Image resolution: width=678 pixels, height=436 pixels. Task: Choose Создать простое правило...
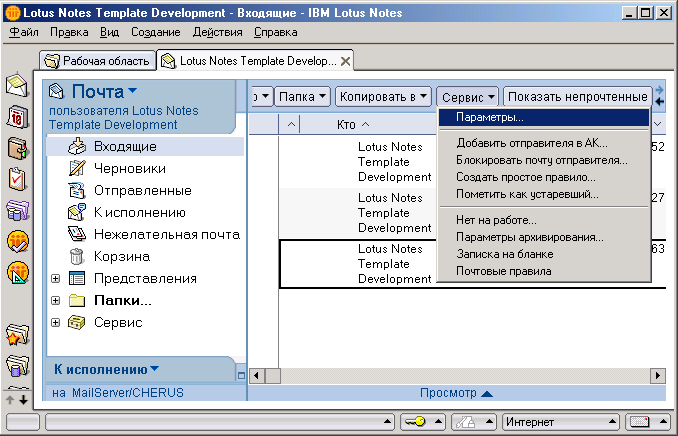[544, 177]
